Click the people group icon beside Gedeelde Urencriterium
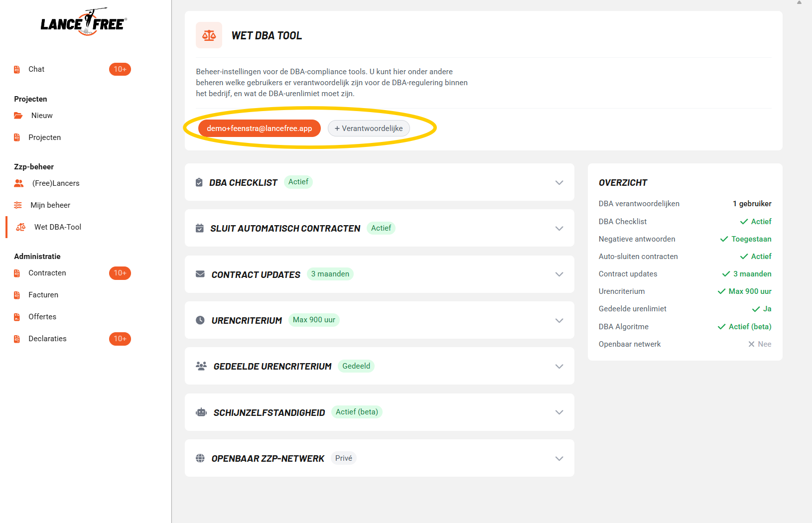Screen dimensions: 812x523 click(x=201, y=366)
